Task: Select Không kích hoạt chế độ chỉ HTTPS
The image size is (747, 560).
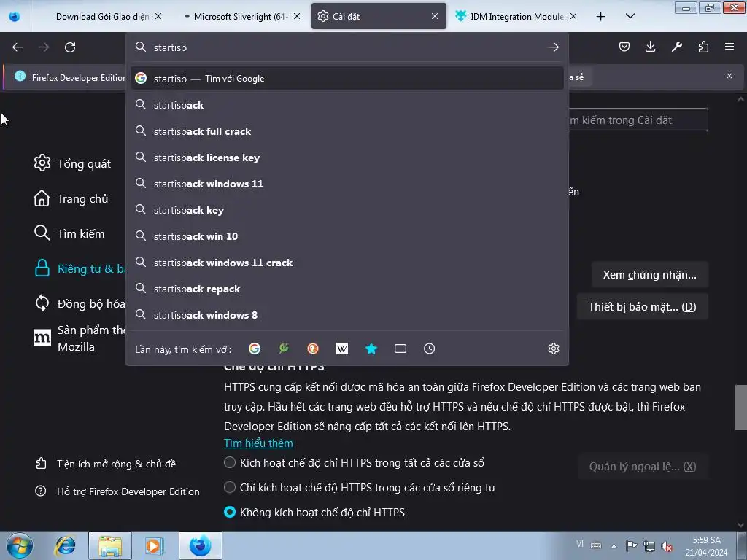Action: (x=230, y=512)
